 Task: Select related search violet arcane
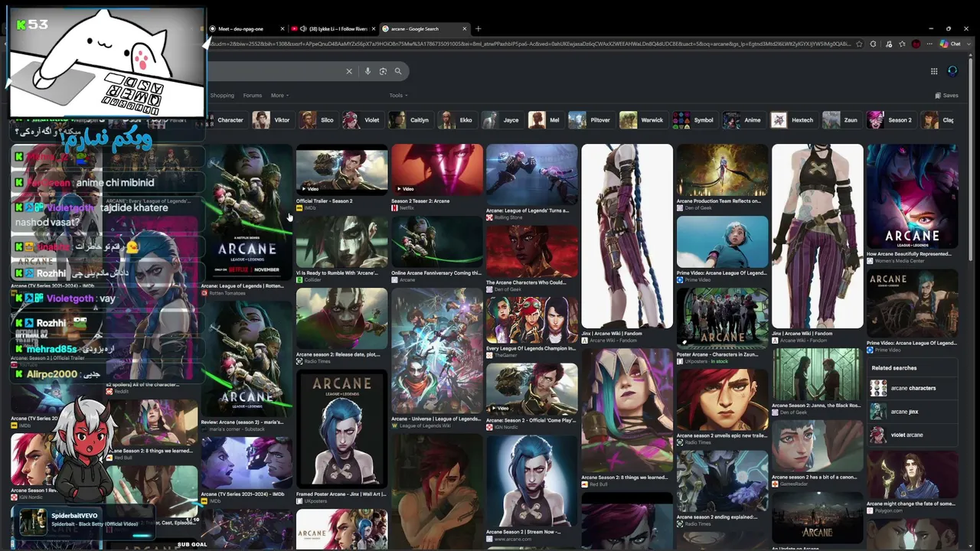912,435
